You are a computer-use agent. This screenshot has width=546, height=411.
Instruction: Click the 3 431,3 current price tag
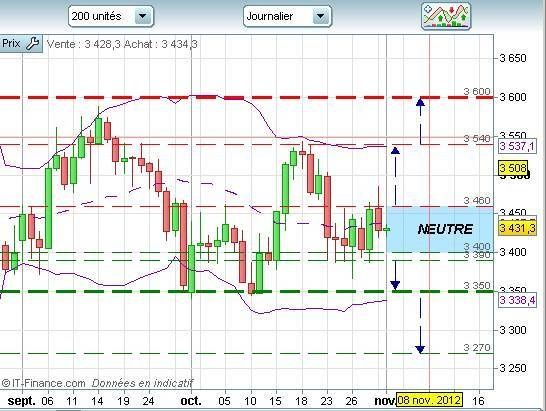[517, 228]
